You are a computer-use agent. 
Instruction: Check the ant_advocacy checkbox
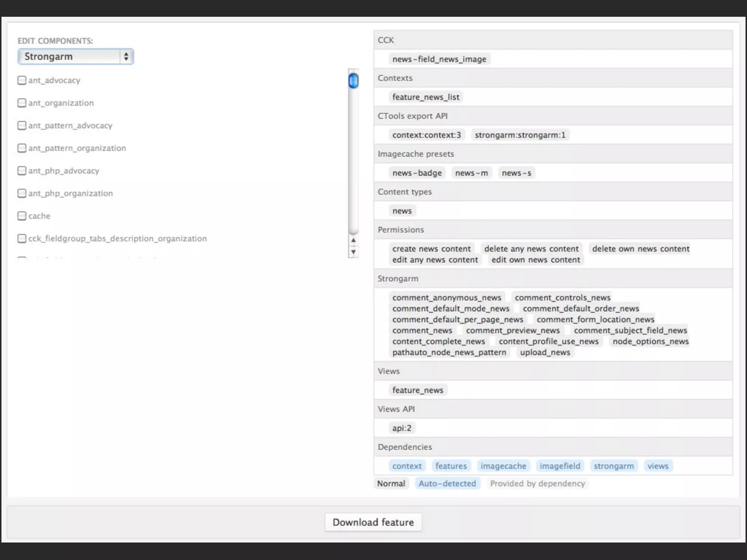(x=22, y=80)
